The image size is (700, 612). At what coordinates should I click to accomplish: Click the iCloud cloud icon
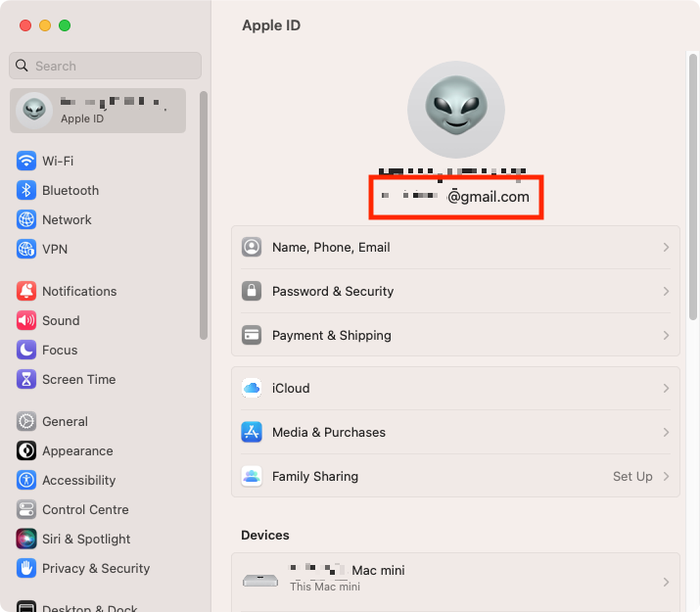coord(252,388)
